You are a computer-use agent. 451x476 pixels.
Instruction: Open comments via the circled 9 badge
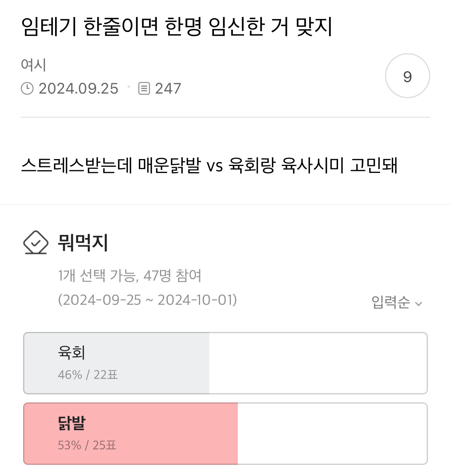click(x=407, y=76)
